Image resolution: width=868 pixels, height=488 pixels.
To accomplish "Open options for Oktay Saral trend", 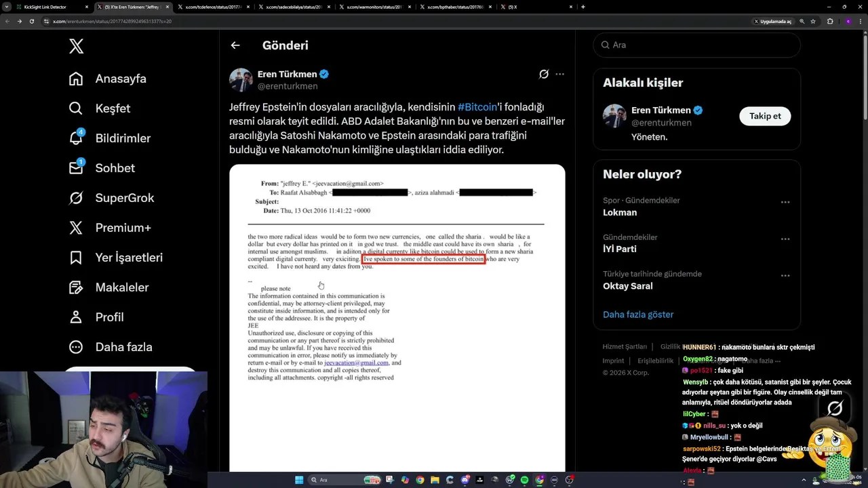I will (x=785, y=276).
